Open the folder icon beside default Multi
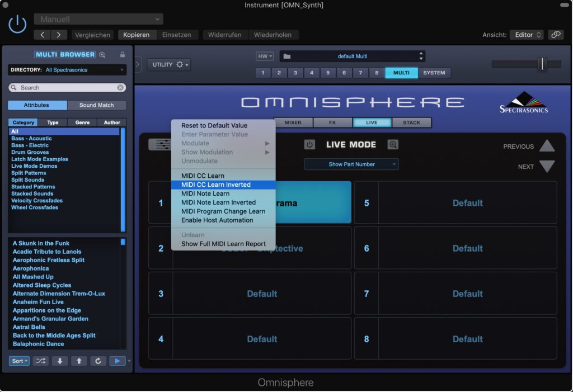 [287, 56]
